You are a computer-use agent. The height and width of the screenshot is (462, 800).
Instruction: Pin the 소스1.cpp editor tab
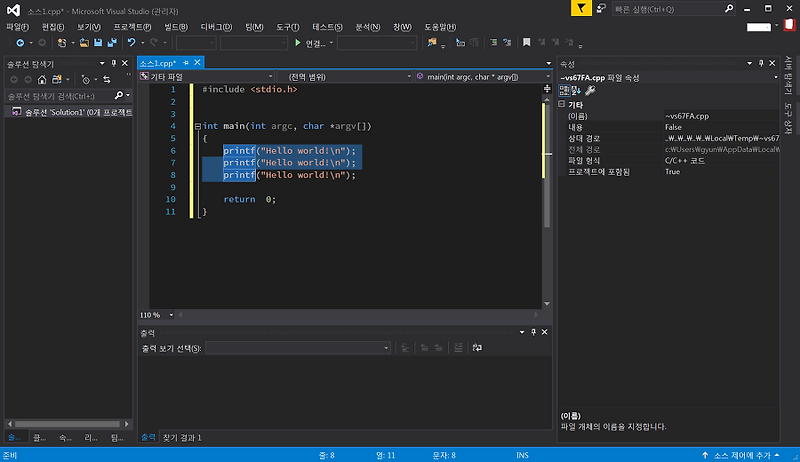pyautogui.click(x=186, y=62)
